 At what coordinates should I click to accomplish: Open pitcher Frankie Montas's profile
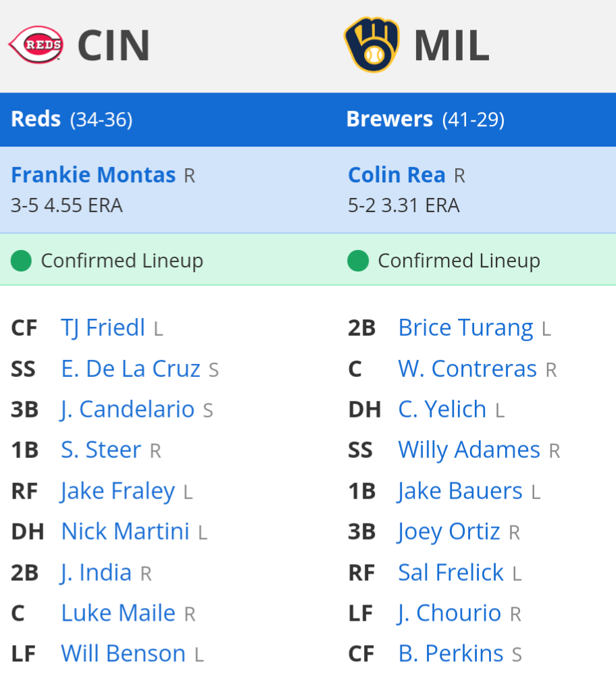click(x=93, y=175)
